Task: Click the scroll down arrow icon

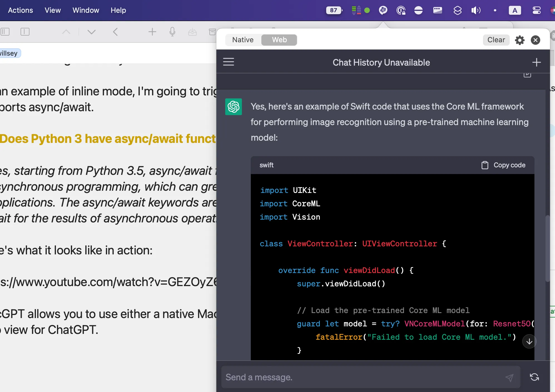Action: 529,341
